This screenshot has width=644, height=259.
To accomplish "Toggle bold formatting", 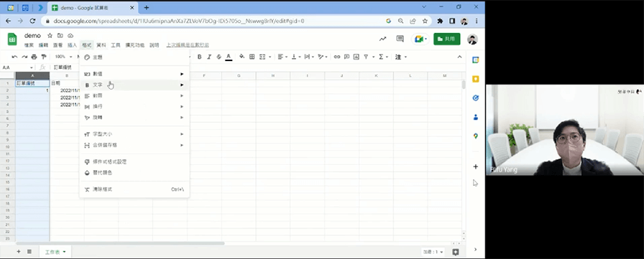I will [x=200, y=57].
